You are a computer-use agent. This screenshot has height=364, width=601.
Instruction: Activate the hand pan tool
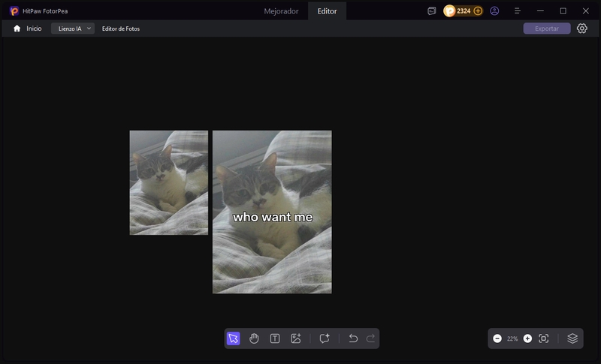click(x=254, y=338)
